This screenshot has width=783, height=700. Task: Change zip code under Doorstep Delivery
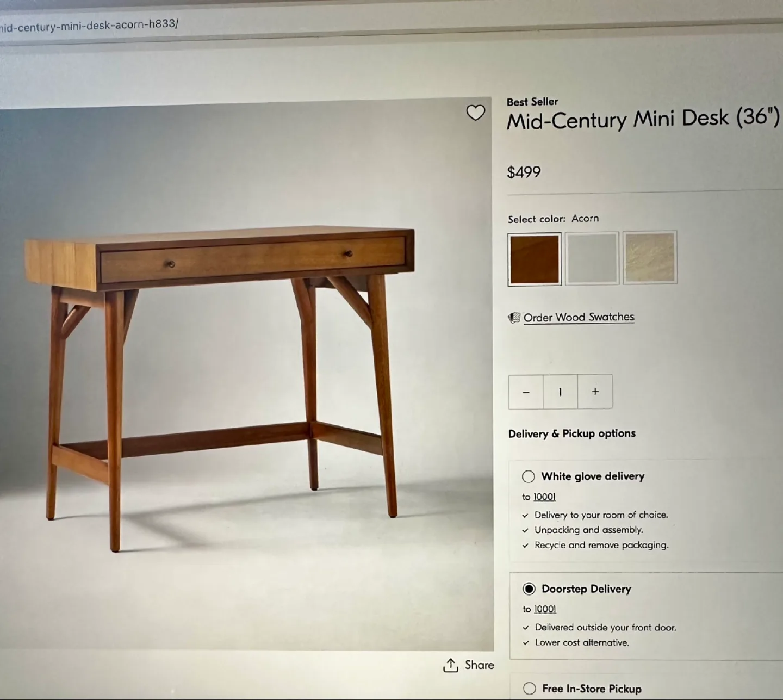545,609
